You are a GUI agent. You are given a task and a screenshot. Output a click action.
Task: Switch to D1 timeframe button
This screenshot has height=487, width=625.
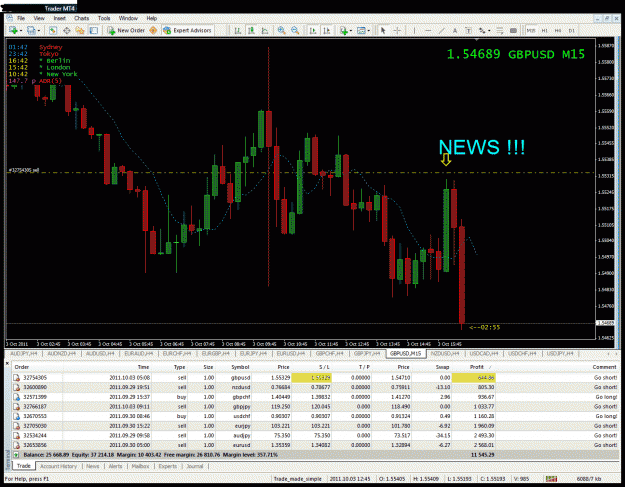[x=572, y=31]
